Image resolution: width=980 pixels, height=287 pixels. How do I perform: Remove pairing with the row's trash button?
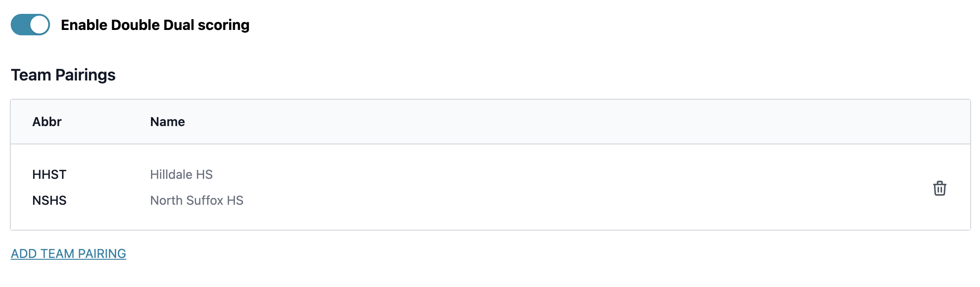[939, 188]
